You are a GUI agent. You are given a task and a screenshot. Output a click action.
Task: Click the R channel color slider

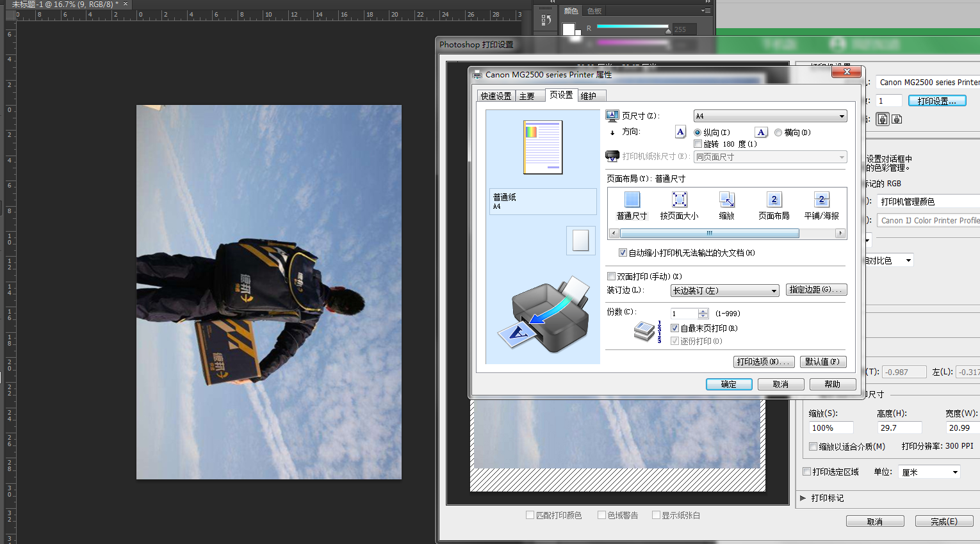(633, 28)
